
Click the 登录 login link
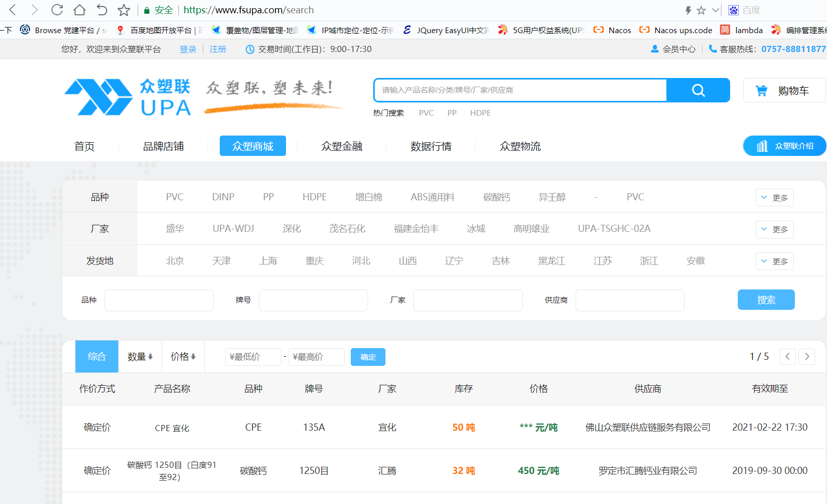coord(188,49)
